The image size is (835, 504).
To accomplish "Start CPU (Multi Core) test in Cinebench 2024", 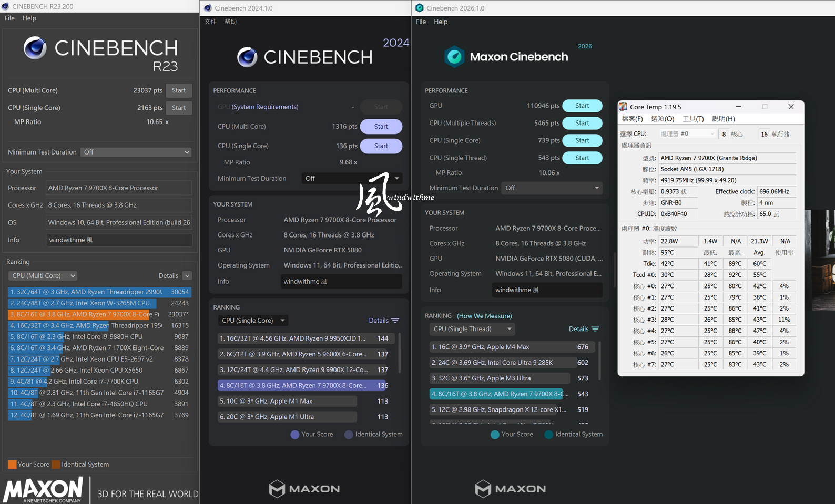I will [x=381, y=127].
